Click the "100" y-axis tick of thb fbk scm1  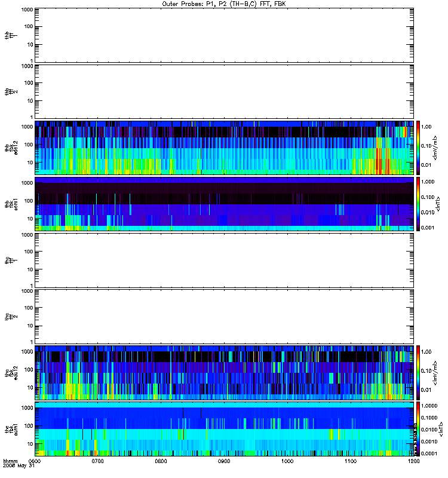click(x=29, y=201)
